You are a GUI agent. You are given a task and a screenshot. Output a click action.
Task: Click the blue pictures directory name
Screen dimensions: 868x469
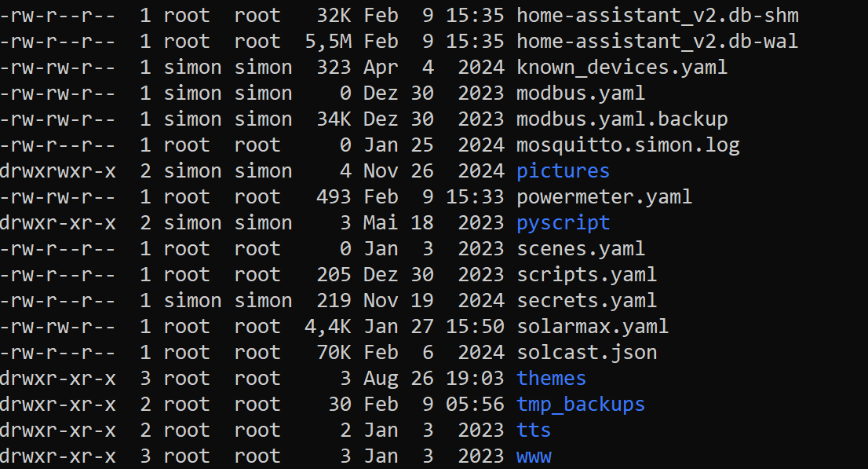click(563, 170)
